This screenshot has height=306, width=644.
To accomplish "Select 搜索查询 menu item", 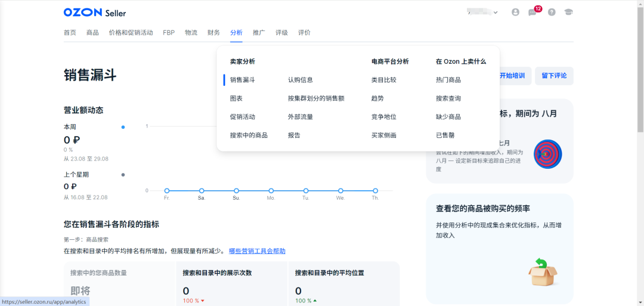I will pyautogui.click(x=448, y=98).
